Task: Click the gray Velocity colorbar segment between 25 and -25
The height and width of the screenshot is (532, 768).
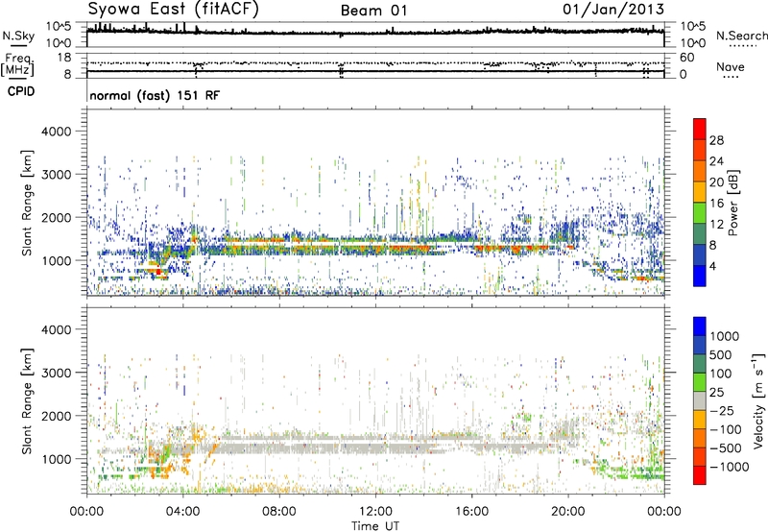Action: pos(700,400)
